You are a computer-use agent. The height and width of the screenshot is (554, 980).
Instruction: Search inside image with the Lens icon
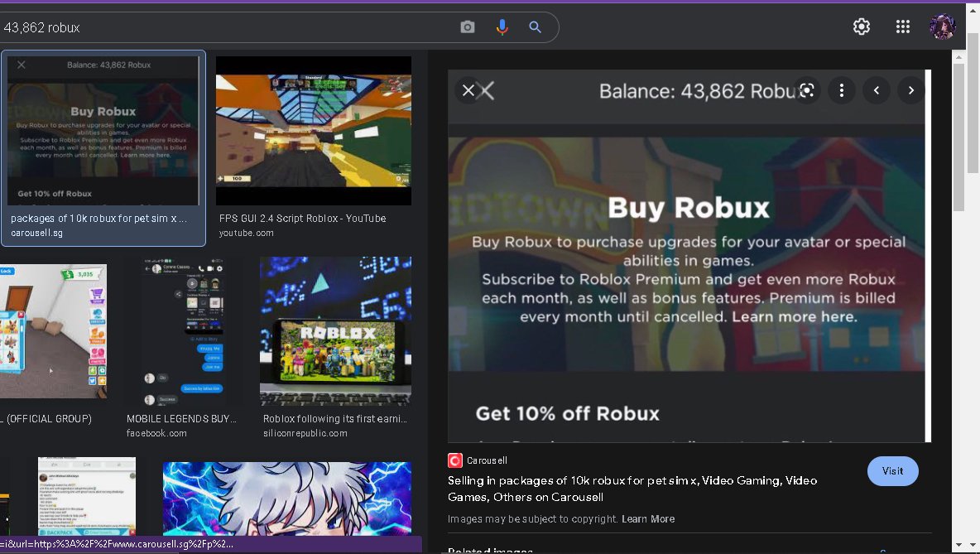pos(807,90)
